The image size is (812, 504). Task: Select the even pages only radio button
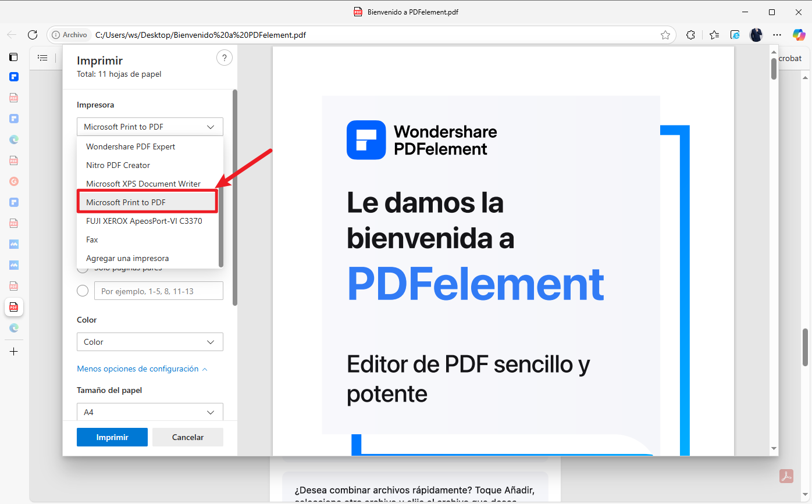pyautogui.click(x=82, y=267)
